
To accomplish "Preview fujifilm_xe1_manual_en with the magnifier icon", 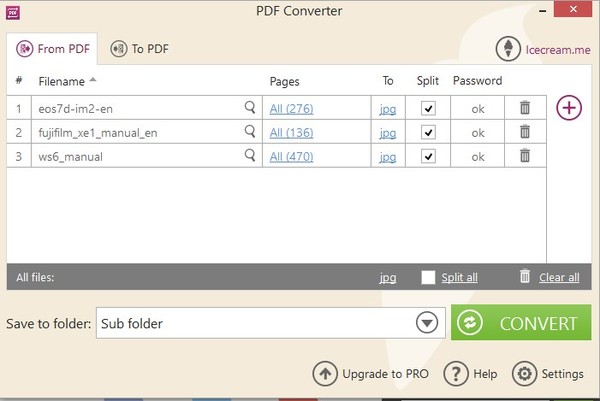I will tap(250, 131).
